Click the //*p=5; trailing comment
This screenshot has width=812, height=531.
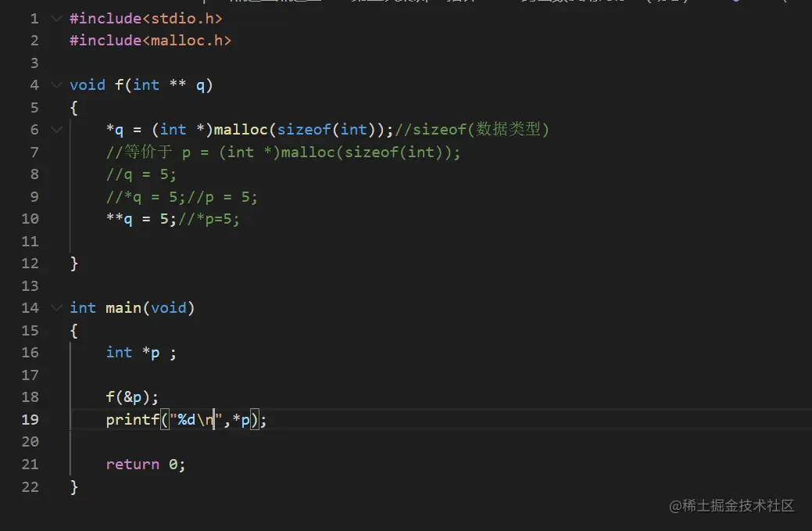click(x=209, y=219)
